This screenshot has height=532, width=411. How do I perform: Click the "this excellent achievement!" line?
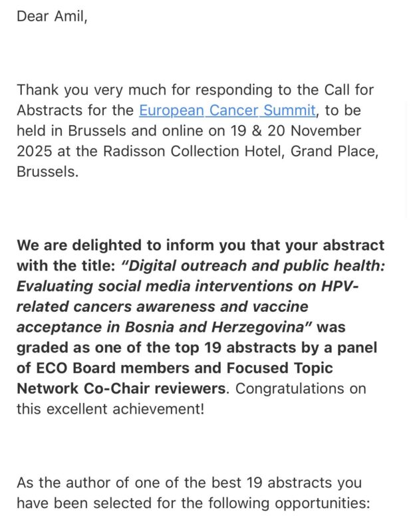click(110, 409)
